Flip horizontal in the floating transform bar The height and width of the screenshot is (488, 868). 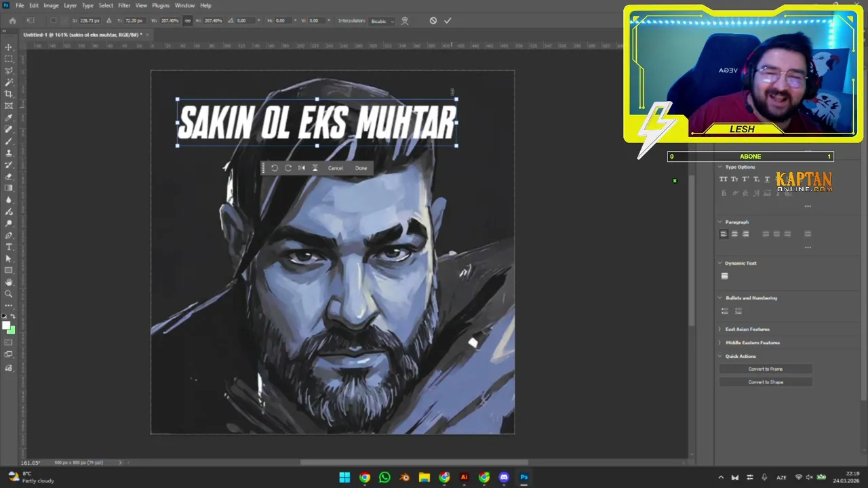302,168
